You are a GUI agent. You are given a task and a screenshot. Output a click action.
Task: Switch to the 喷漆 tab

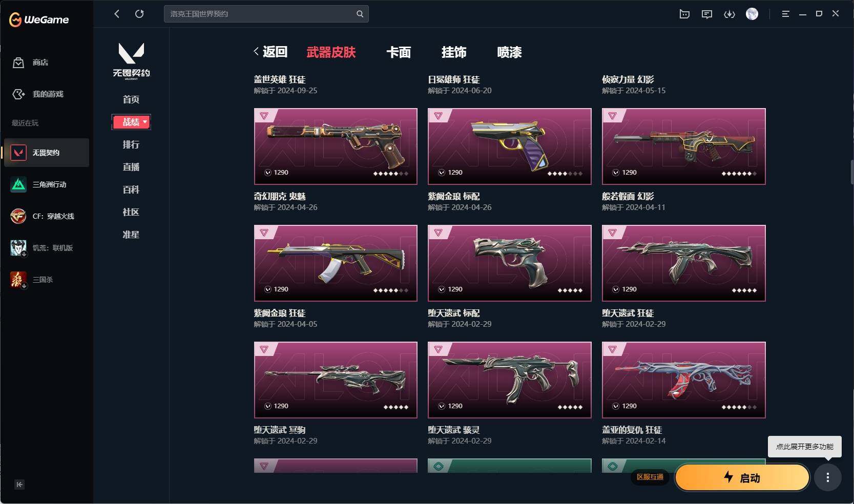click(x=509, y=52)
